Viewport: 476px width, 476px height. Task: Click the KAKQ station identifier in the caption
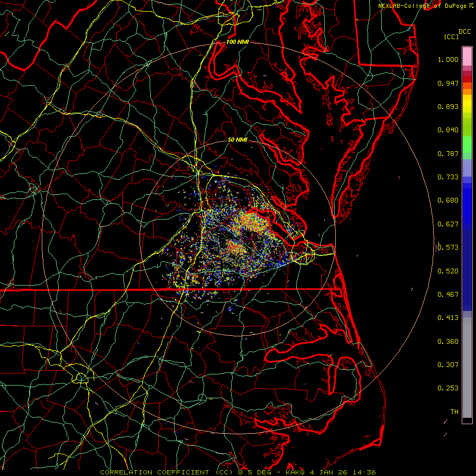296,472
